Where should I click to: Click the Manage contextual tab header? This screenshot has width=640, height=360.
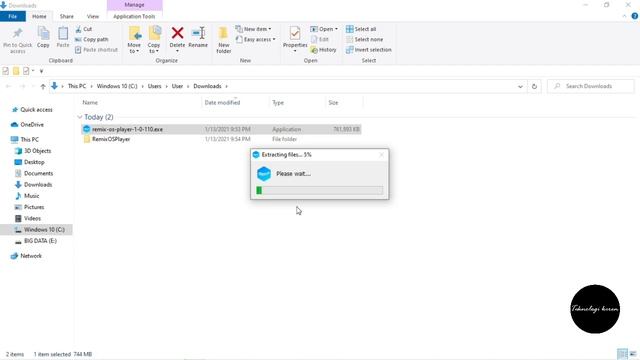(x=134, y=5)
